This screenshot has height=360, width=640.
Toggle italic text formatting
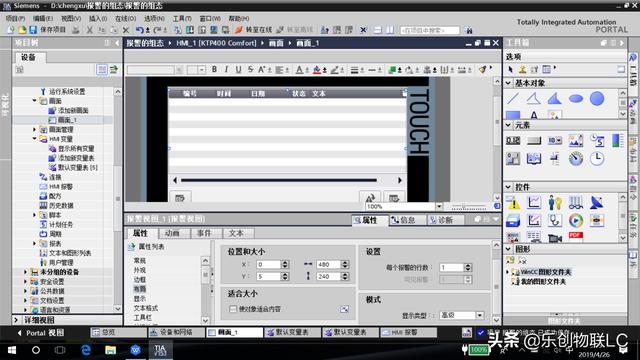tap(226, 70)
